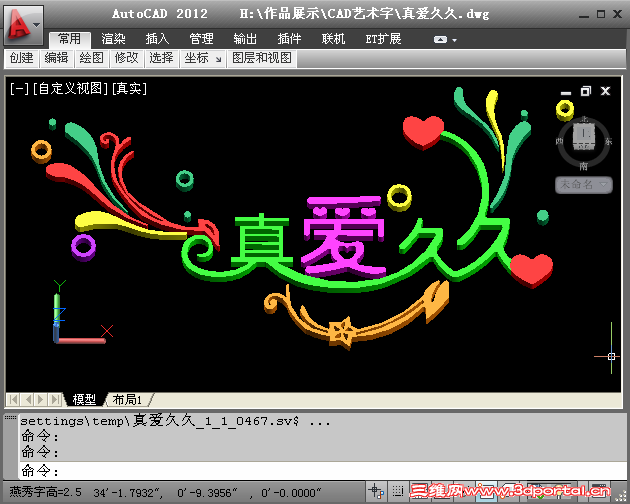This screenshot has width=630, height=504.
Task: Jump to the last layout tab arrow
Action: pos(55,400)
